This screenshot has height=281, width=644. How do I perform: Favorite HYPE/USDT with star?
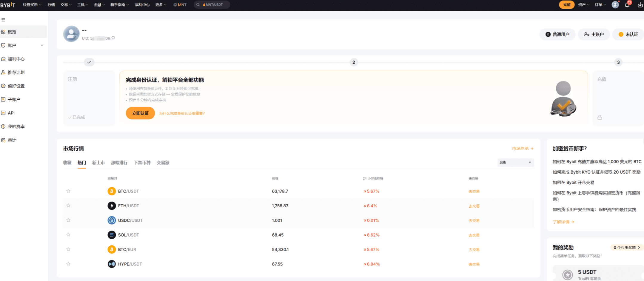68,264
